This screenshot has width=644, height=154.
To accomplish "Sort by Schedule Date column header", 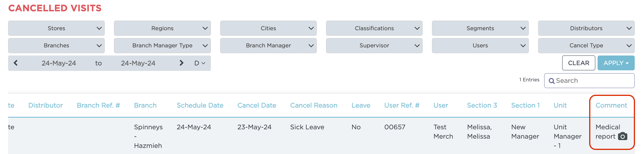I will point(200,105).
